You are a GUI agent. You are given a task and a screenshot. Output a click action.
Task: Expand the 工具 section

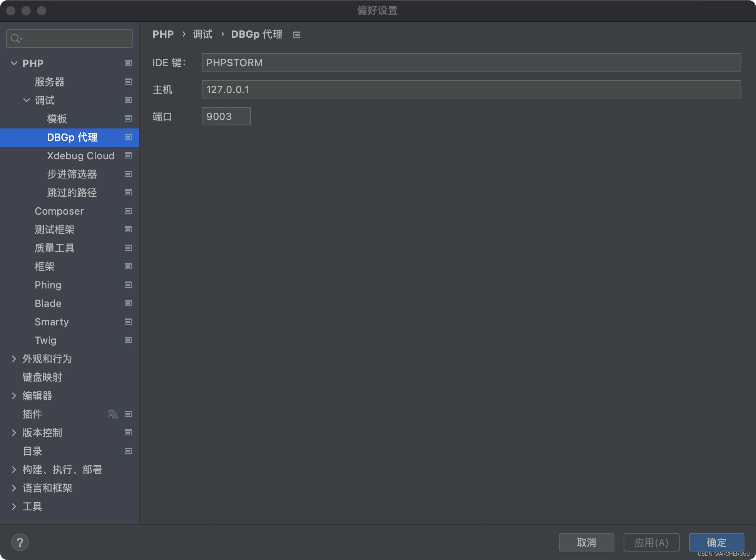point(14,507)
